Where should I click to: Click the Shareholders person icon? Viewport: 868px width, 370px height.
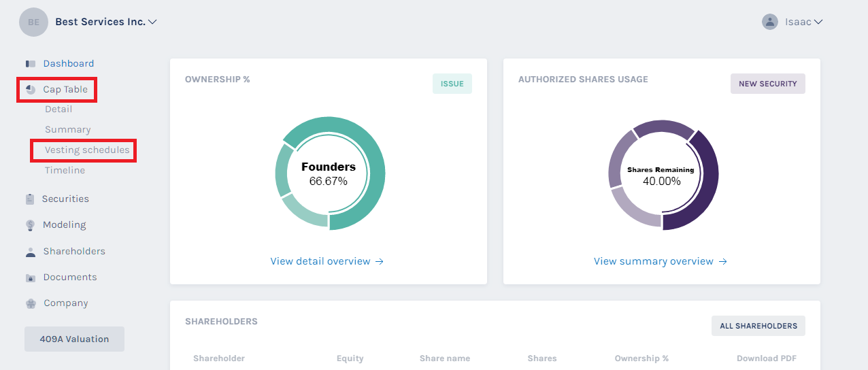pyautogui.click(x=31, y=252)
